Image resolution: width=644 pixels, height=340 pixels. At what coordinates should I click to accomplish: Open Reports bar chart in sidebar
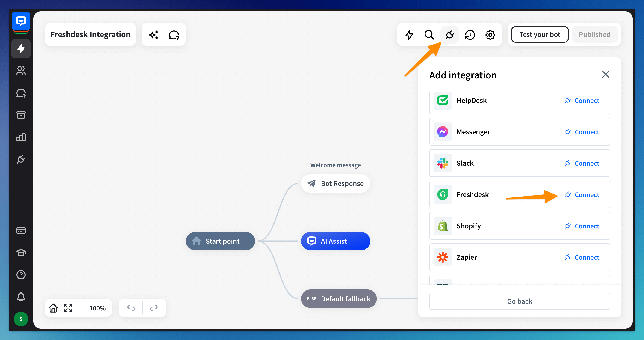[x=21, y=137]
